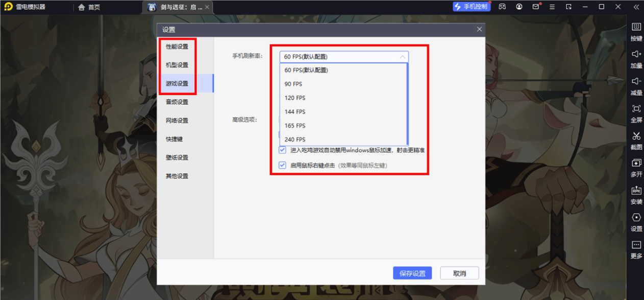
Task: Choose 165 FPS refresh rate option
Action: (343, 125)
